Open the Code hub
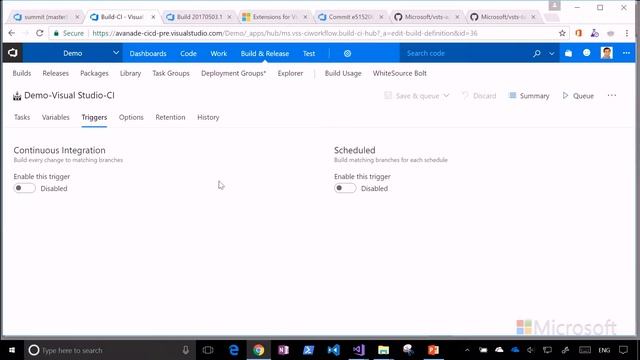This screenshot has width=640, height=360. pos(188,53)
